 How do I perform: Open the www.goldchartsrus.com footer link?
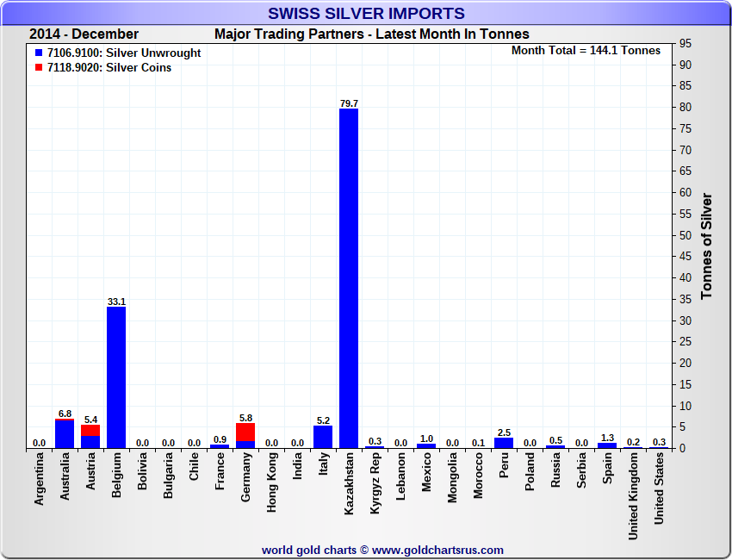point(437,550)
